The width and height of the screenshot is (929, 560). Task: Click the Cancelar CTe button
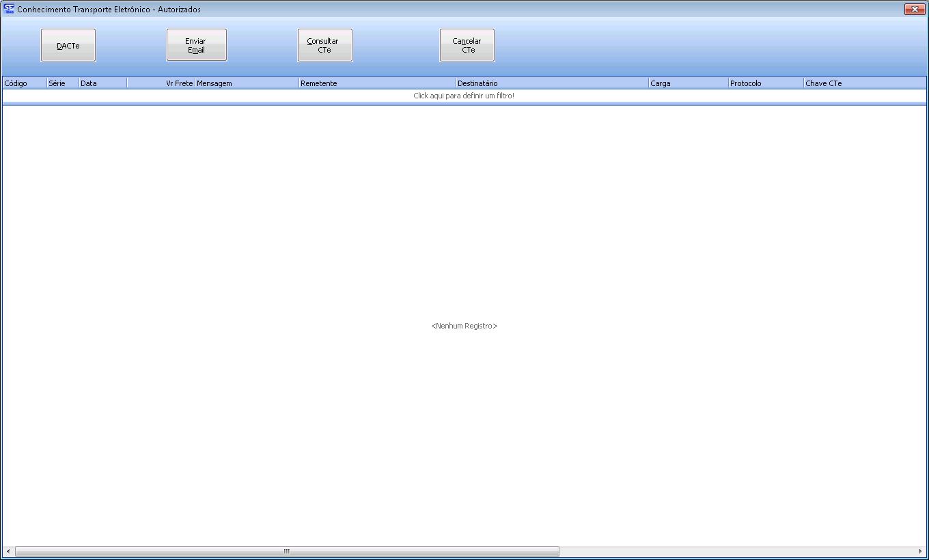467,46
